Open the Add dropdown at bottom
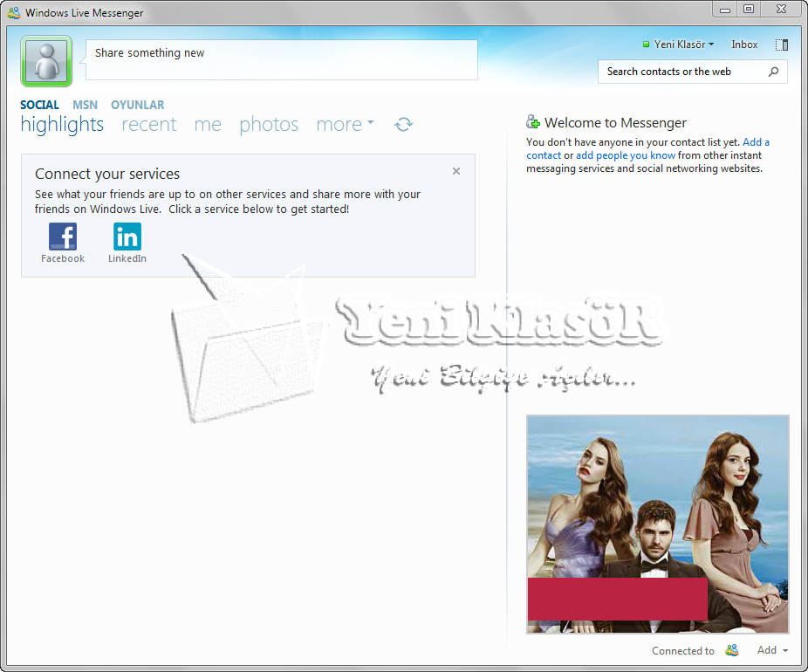 (772, 650)
